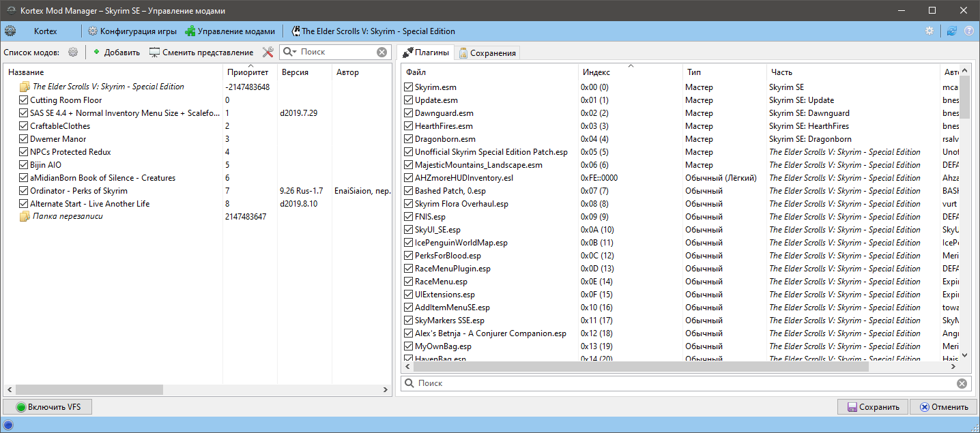This screenshot has width=980, height=433.
Task: Toggle the SkyUI_SE.esp plugin checkbox
Action: click(x=408, y=229)
